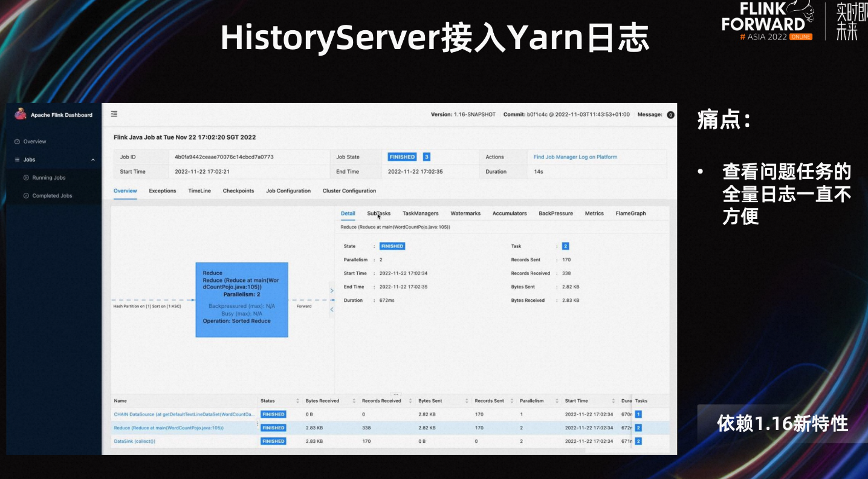Viewport: 868px width, 479px height.
Task: Sort table by Records Sent column
Action: click(x=512, y=401)
